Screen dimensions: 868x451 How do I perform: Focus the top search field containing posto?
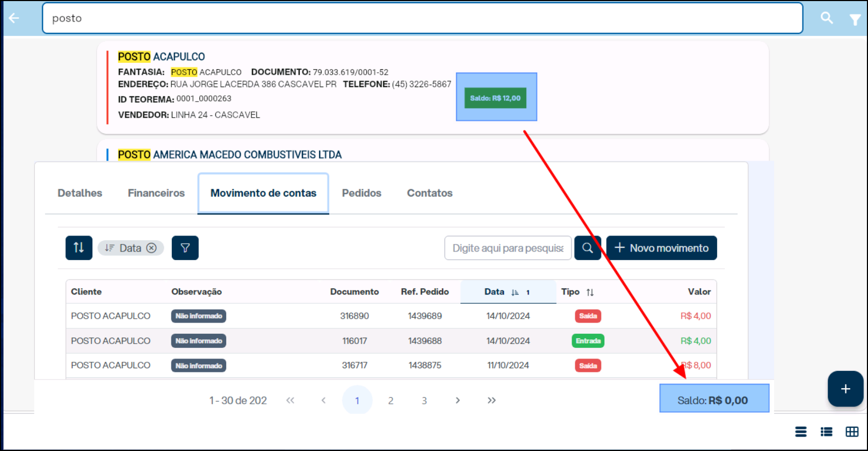pyautogui.click(x=423, y=18)
